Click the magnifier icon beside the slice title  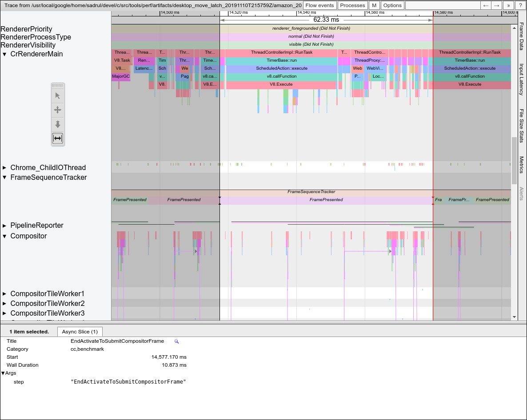coord(176,341)
